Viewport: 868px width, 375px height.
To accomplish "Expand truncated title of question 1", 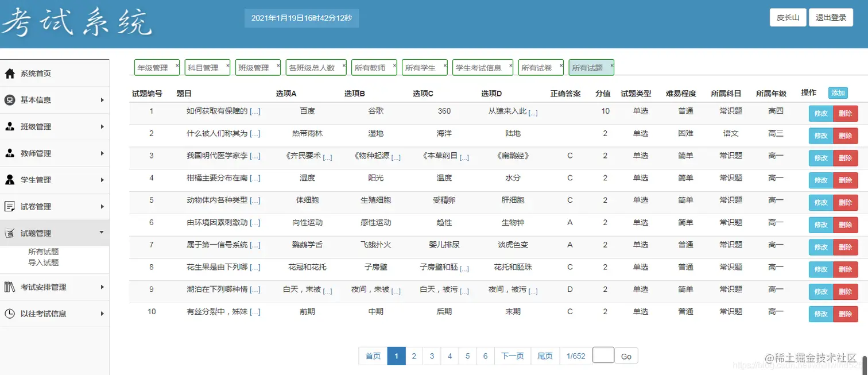I will [255, 111].
